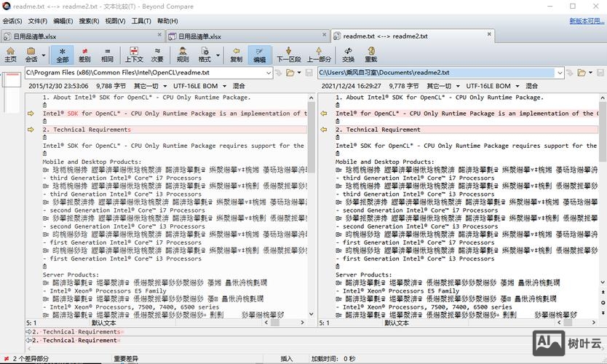Click '2 个差异部分' in status bar
This screenshot has width=607, height=364.
[31, 359]
